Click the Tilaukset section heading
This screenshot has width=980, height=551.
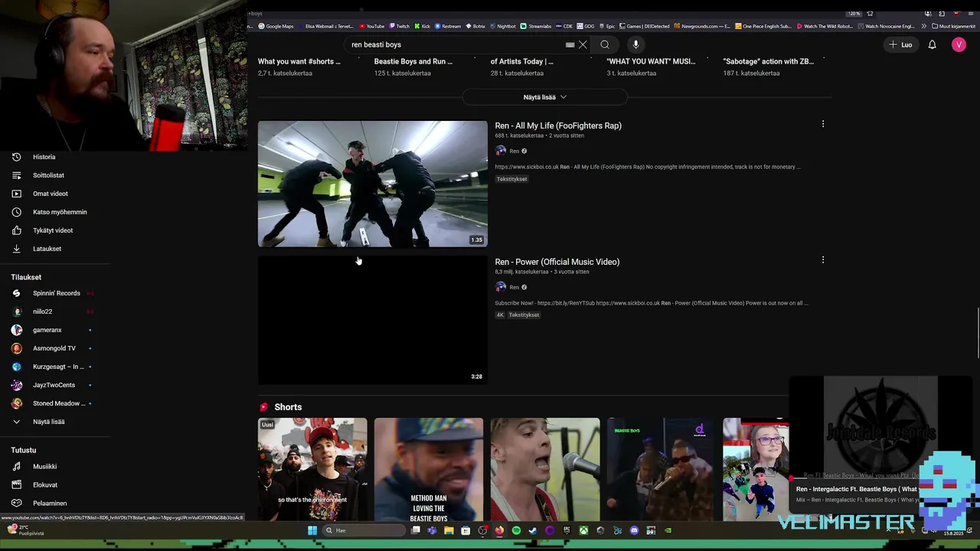[26, 277]
